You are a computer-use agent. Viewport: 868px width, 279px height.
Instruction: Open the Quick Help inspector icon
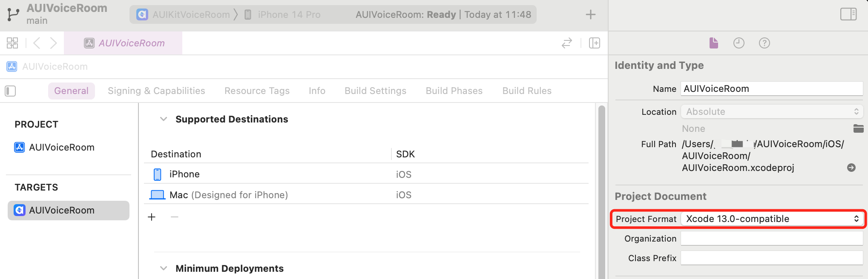(765, 43)
